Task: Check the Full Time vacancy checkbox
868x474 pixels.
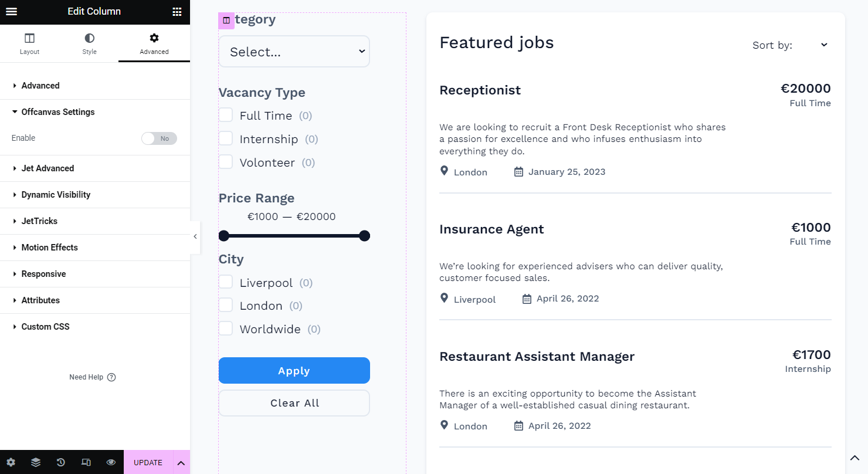Action: 226,115
